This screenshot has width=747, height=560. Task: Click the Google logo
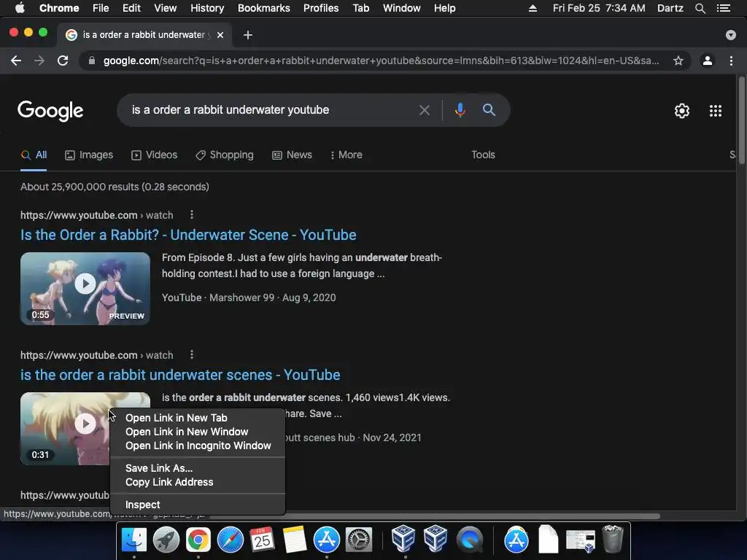click(x=50, y=111)
